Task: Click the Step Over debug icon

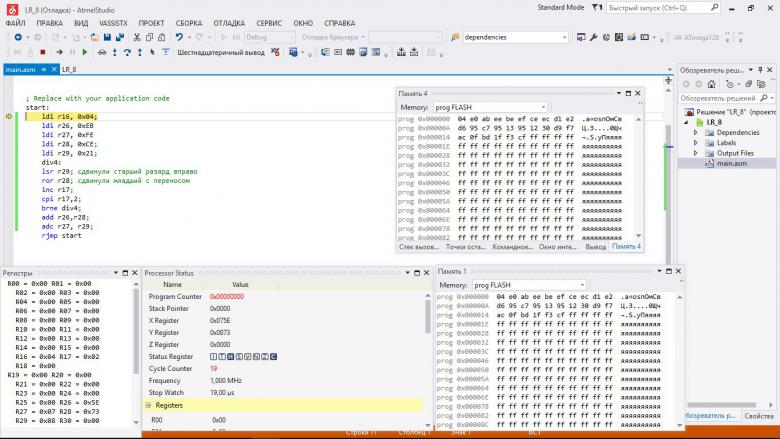Action: (x=127, y=52)
